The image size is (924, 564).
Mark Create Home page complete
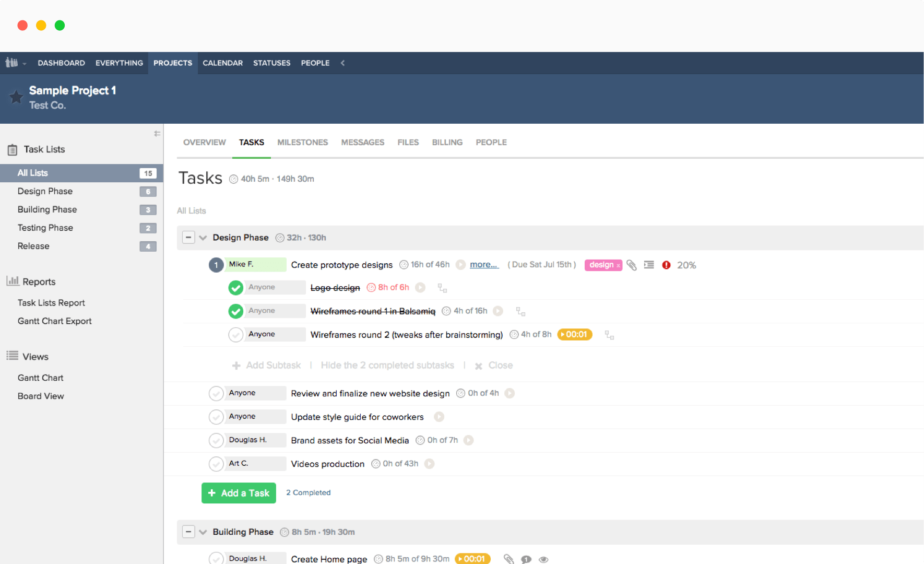216,558
